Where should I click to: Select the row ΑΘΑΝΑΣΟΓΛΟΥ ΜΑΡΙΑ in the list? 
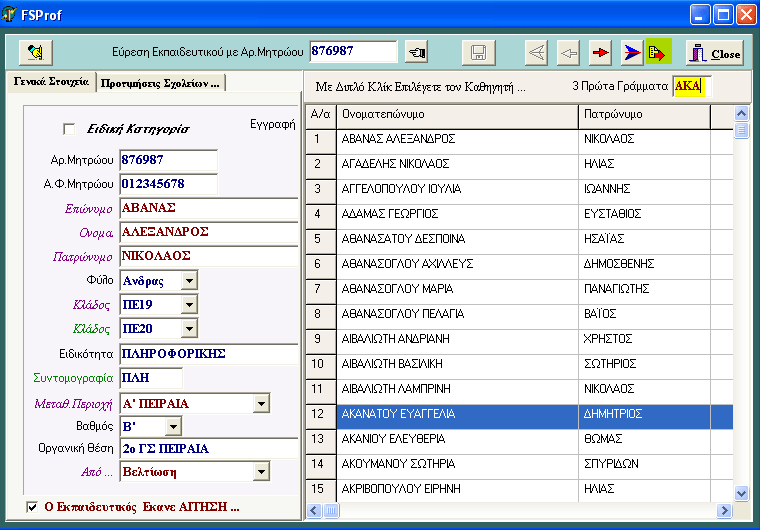pos(398,289)
